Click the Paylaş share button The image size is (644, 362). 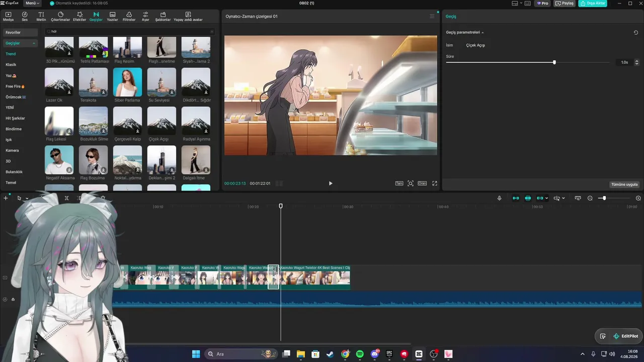pos(565,4)
